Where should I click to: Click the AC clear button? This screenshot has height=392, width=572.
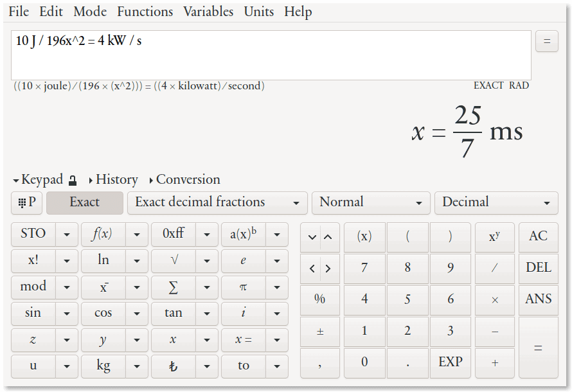coord(539,237)
